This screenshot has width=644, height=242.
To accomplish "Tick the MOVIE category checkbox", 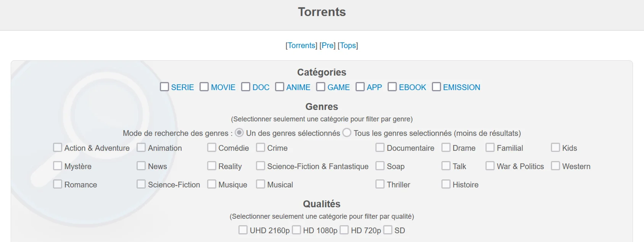I will (x=204, y=87).
